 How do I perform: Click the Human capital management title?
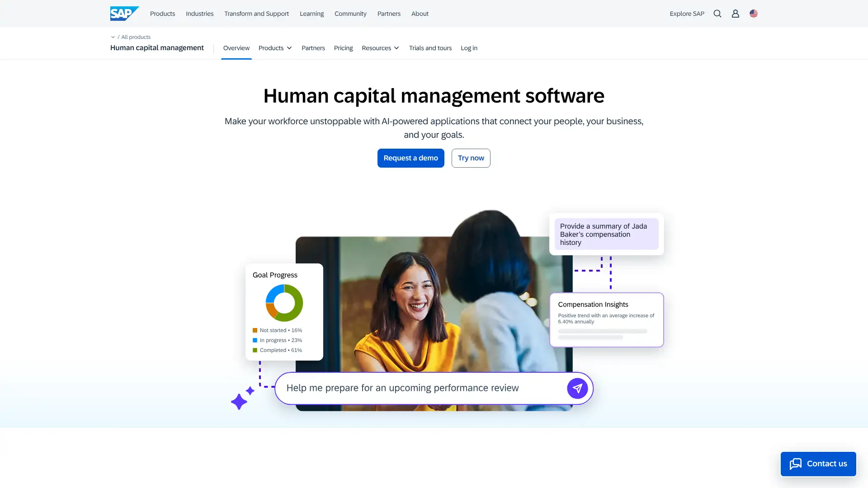[157, 48]
